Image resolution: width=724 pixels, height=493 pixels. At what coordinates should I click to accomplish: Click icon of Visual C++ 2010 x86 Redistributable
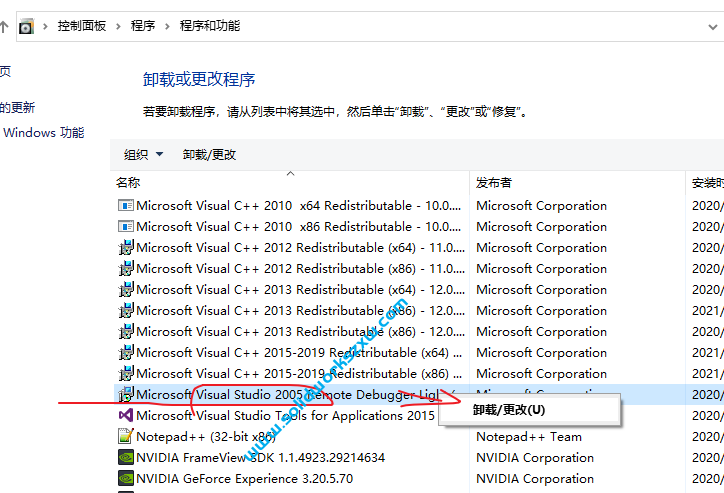[x=126, y=227]
